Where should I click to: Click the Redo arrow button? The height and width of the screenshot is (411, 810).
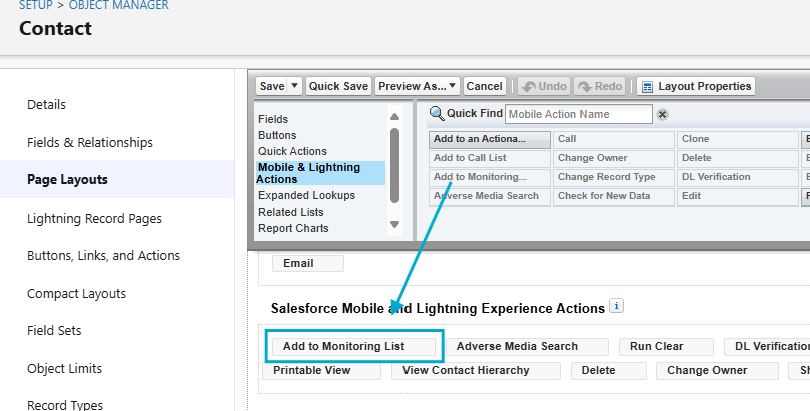point(600,86)
